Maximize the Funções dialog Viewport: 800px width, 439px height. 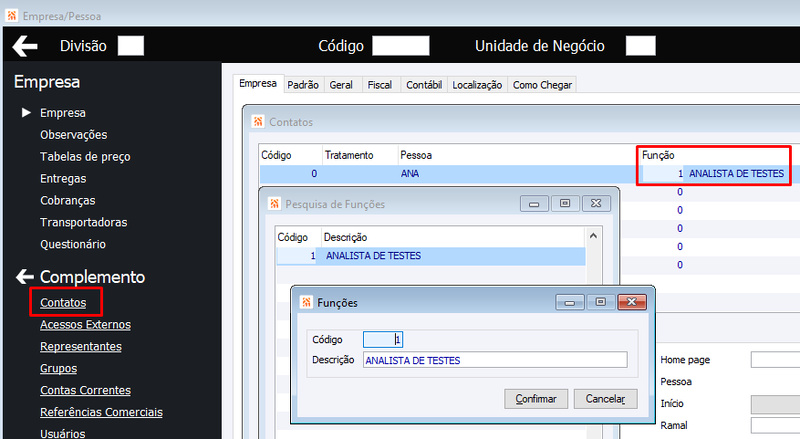pos(601,302)
